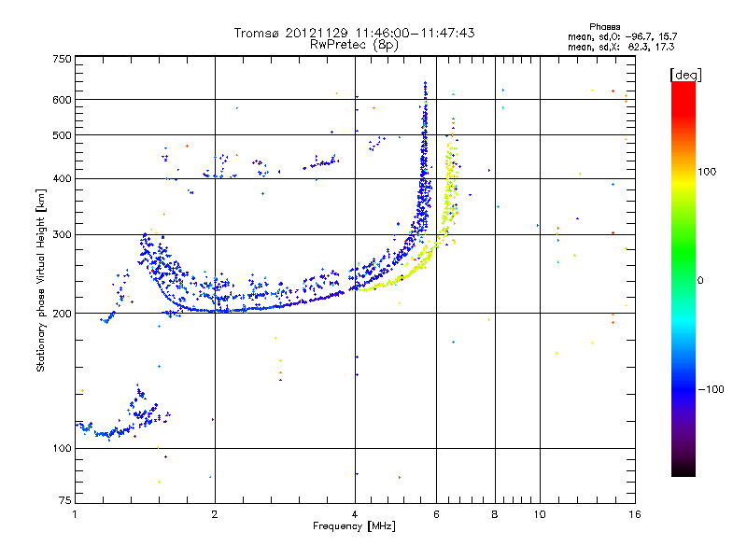747x560 pixels.
Task: Click the x-axis tick label '4'
Action: click(355, 514)
